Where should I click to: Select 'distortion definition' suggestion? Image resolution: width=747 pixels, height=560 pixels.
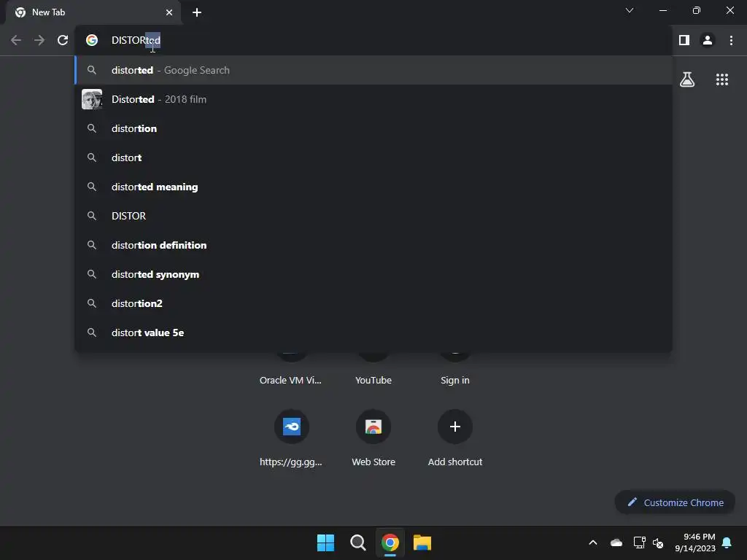click(373, 245)
